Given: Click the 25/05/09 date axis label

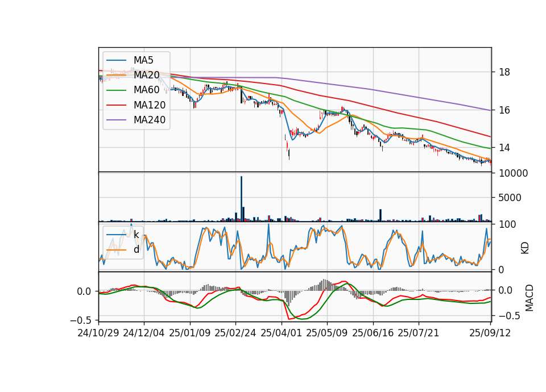Looking at the screenshot, I should point(327,333).
